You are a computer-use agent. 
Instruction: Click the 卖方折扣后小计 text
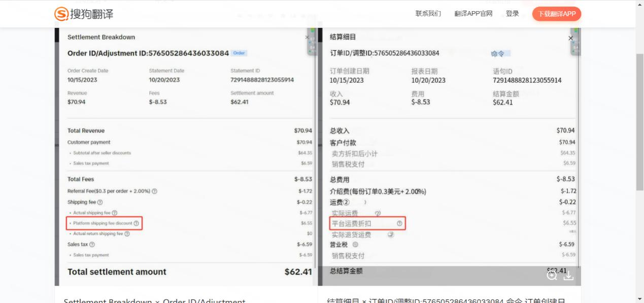[355, 153]
